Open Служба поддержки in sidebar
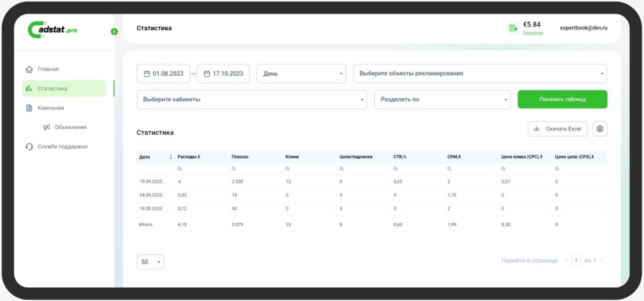The width and height of the screenshot is (644, 301). (x=62, y=146)
